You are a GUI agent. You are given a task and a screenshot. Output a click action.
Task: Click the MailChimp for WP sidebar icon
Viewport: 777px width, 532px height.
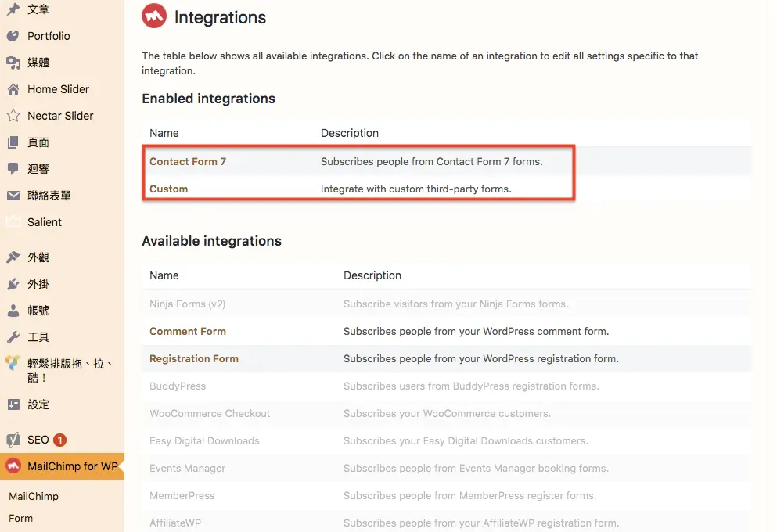13,466
